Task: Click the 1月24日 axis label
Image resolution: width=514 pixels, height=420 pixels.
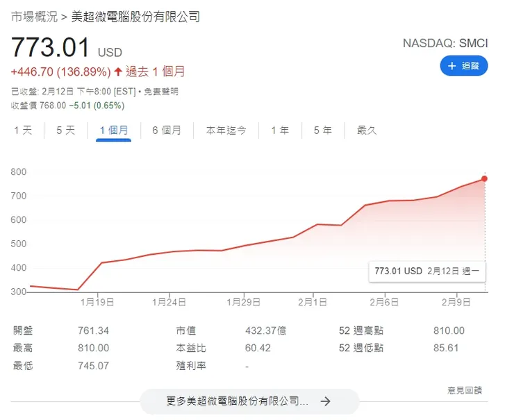Action: click(169, 302)
